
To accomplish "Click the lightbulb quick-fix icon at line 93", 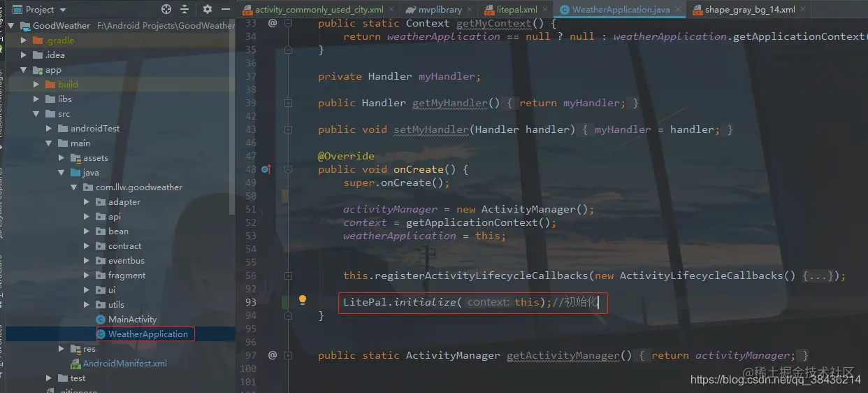I will 303,301.
